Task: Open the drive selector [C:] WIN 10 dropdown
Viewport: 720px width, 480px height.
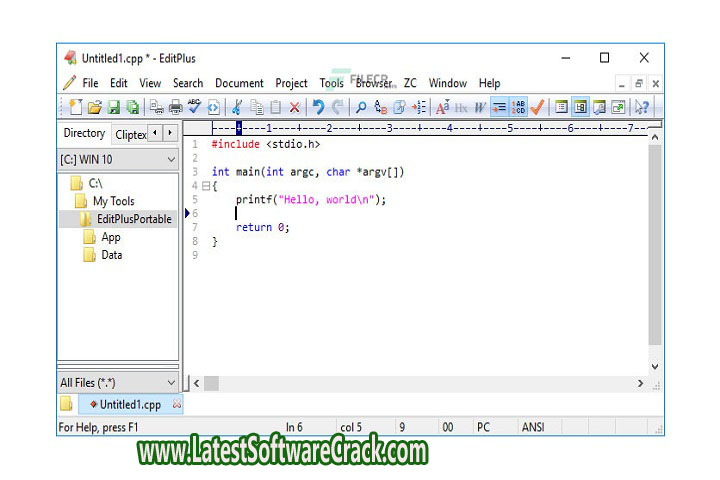Action: [118, 159]
